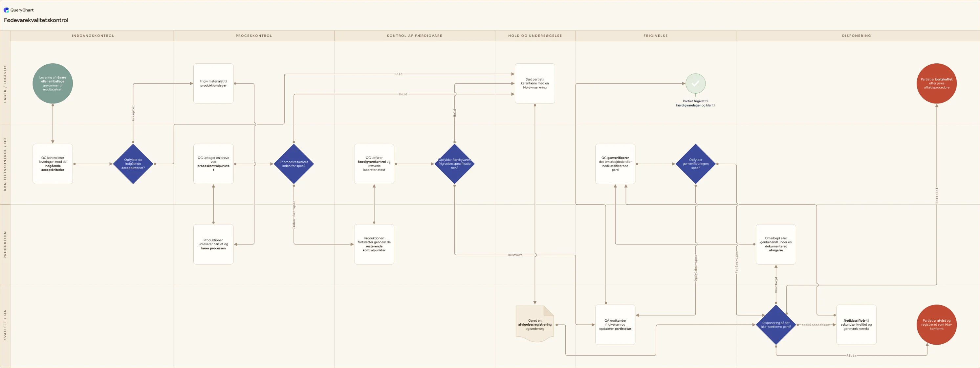Click the 'Nedklassificér til sekundær kvalitet' box
This screenshot has width=980, height=368.
pyautogui.click(x=856, y=325)
